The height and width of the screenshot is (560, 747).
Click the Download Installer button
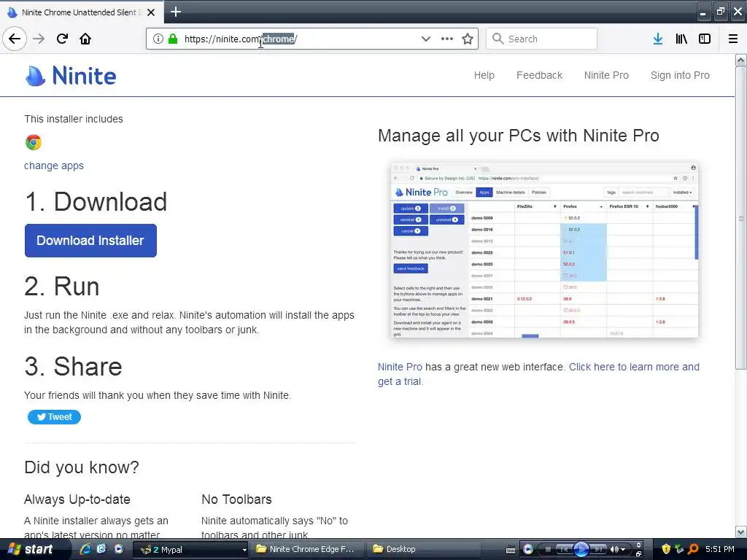pyautogui.click(x=90, y=241)
